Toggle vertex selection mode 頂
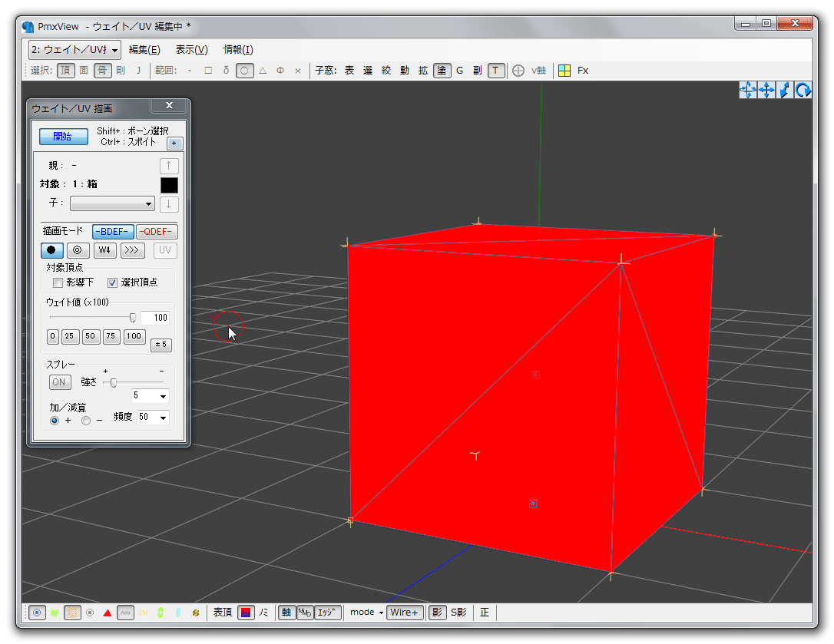 pyautogui.click(x=66, y=70)
